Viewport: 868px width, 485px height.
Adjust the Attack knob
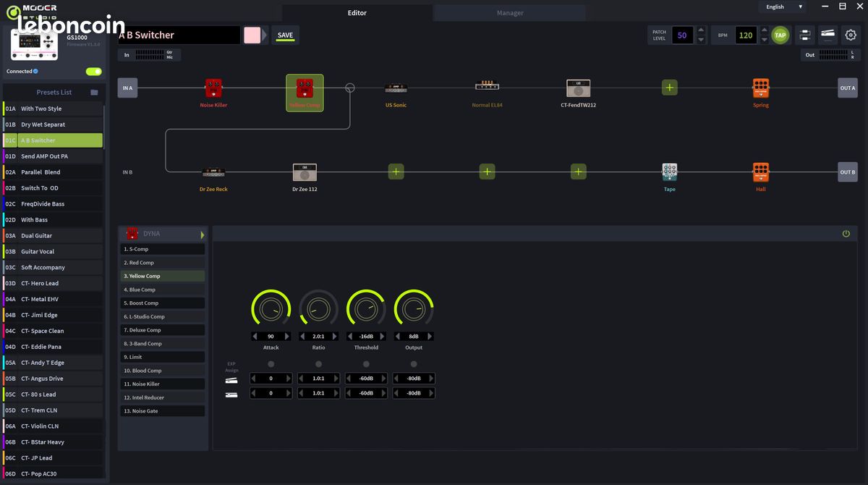click(271, 310)
